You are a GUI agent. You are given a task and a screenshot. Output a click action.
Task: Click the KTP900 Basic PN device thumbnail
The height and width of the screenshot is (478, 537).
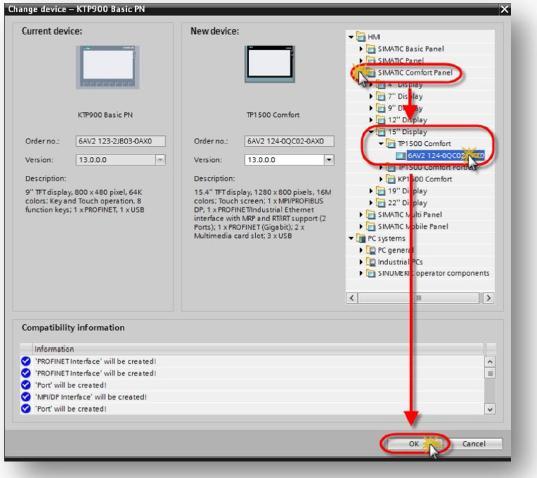(108, 67)
